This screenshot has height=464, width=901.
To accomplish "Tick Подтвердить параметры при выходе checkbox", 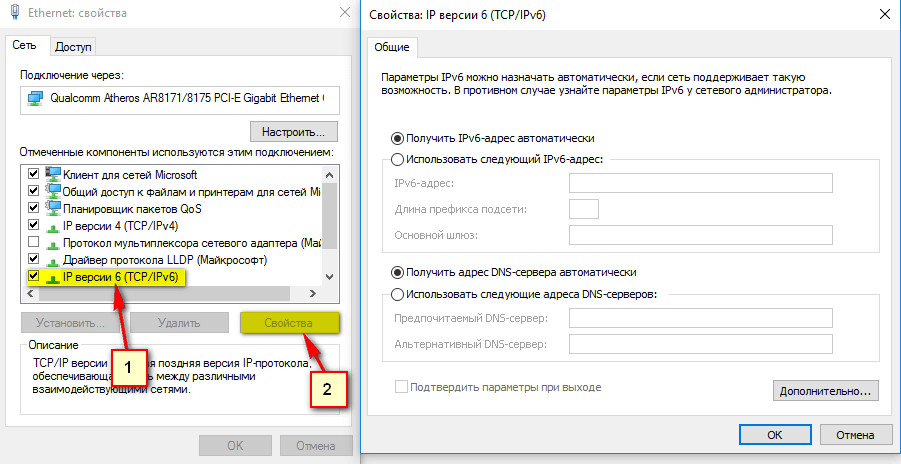I will pyautogui.click(x=401, y=387).
